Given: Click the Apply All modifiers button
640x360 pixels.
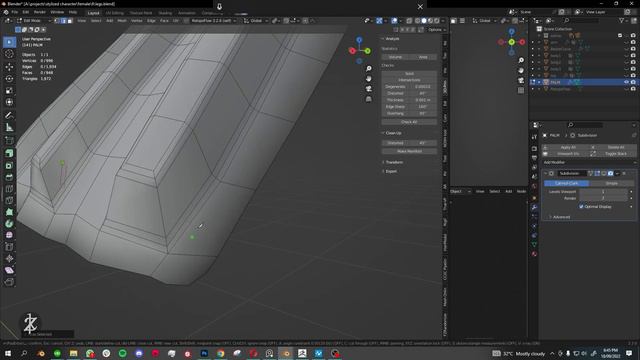Looking at the screenshot, I should (568, 147).
